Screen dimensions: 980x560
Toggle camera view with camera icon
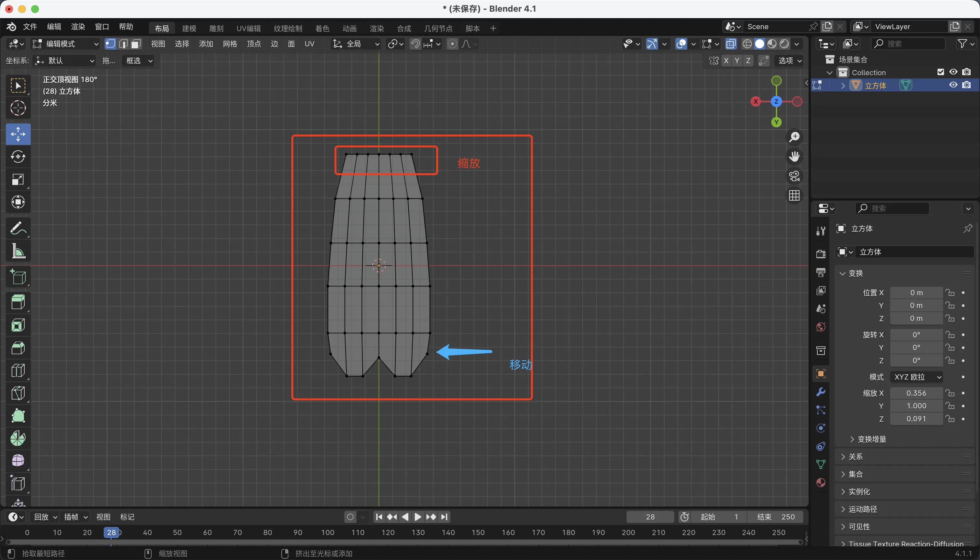point(794,176)
